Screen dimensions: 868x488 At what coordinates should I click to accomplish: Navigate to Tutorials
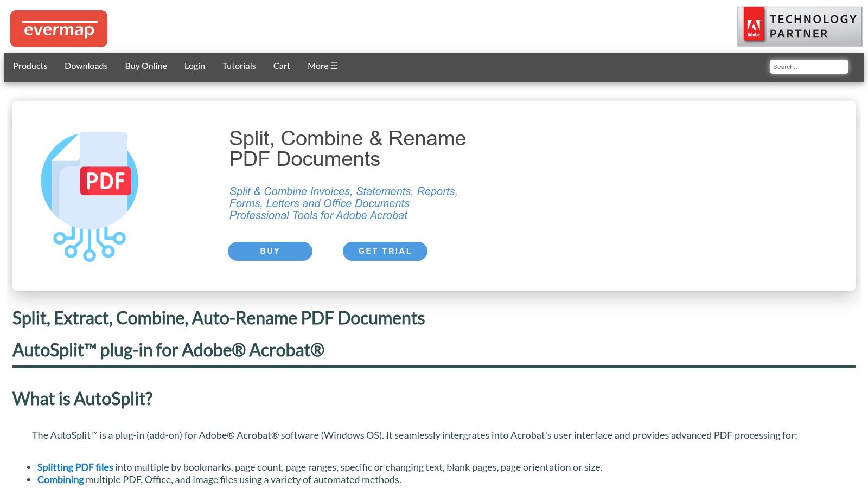click(239, 66)
